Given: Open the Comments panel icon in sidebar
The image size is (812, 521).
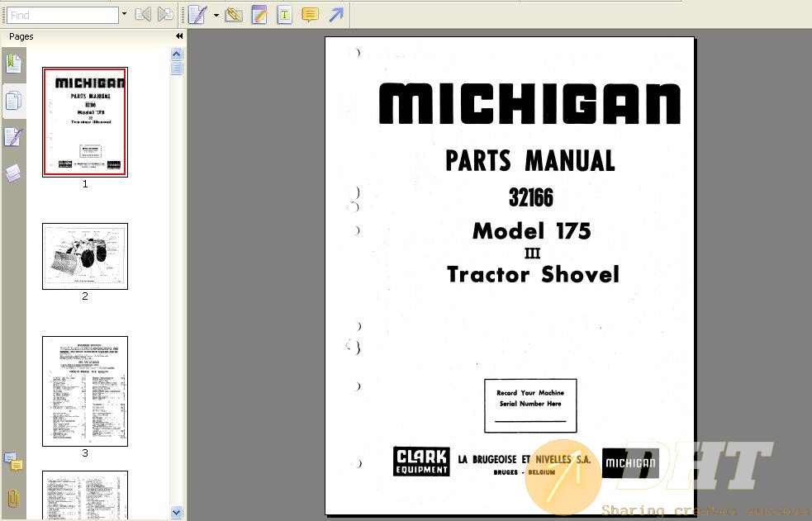Looking at the screenshot, I should (x=13, y=462).
